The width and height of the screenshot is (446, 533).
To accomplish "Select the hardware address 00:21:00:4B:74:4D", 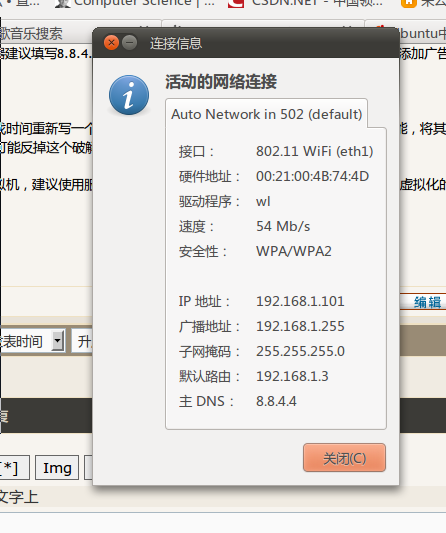I will (x=312, y=176).
